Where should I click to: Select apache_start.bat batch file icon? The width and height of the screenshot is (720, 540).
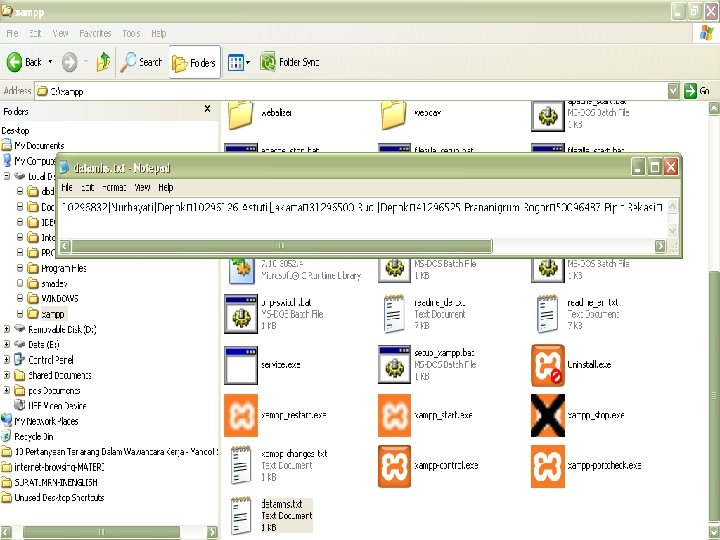(547, 116)
